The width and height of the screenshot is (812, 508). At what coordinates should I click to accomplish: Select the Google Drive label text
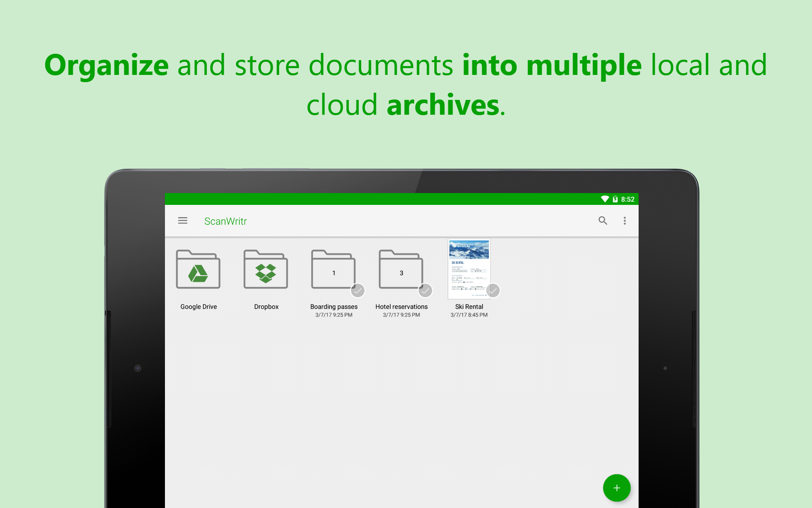[x=198, y=306]
